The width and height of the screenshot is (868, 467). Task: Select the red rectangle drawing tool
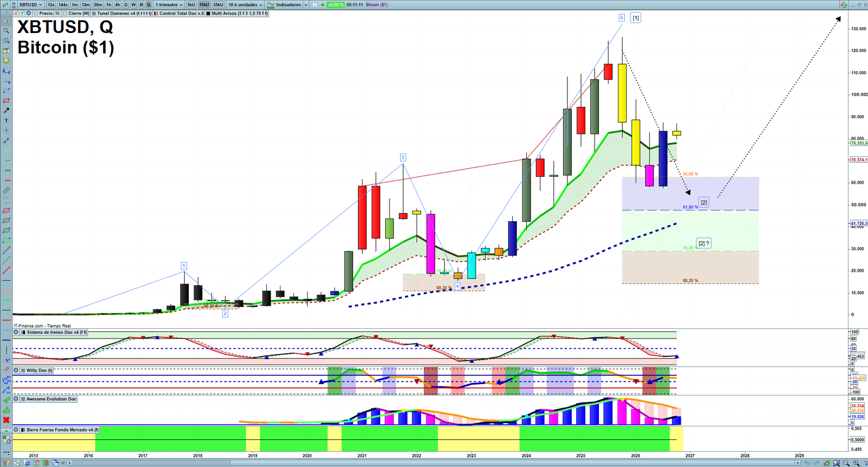7,101
